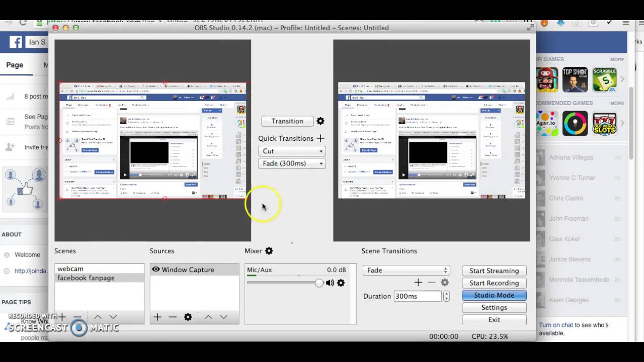Open the http://joinda link under About
This screenshot has height=362, width=644.
click(31, 271)
